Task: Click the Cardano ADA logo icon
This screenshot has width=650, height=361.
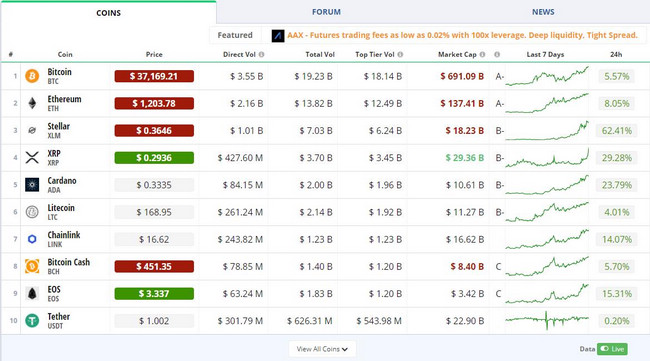Action: tap(32, 185)
